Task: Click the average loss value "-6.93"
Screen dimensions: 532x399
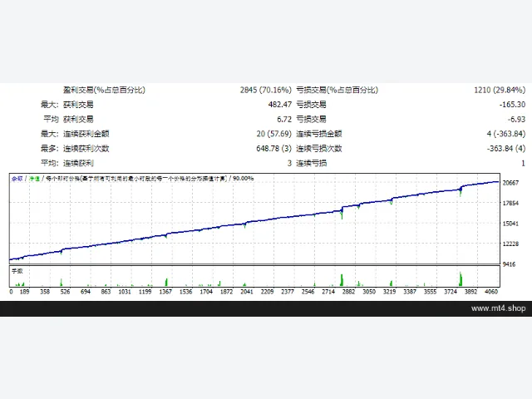Action: coord(516,120)
